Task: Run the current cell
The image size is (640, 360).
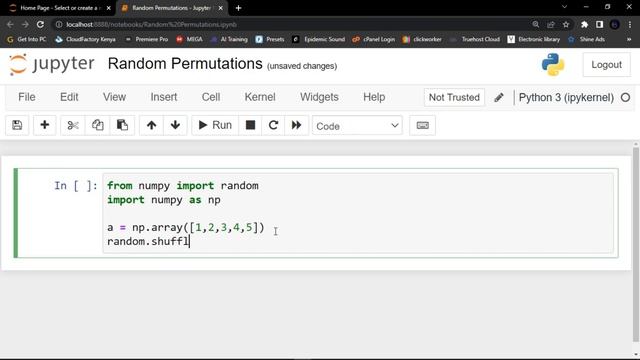Action: click(215, 125)
